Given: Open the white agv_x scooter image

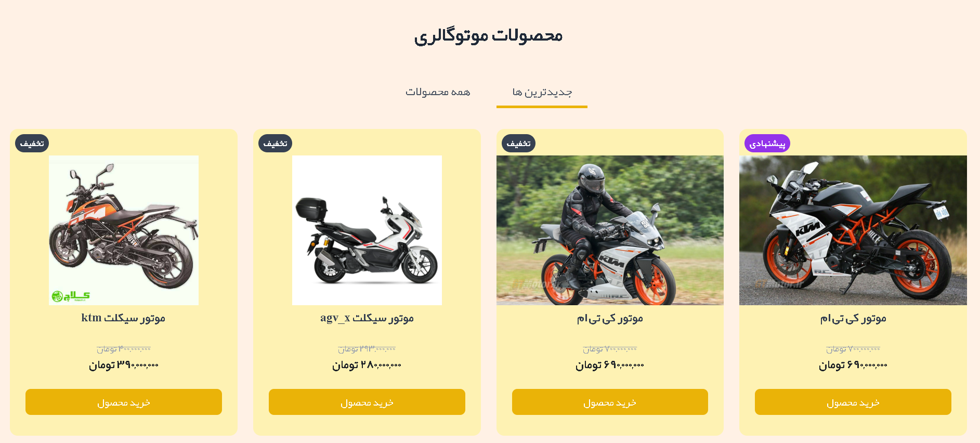Looking at the screenshot, I should click(x=367, y=230).
